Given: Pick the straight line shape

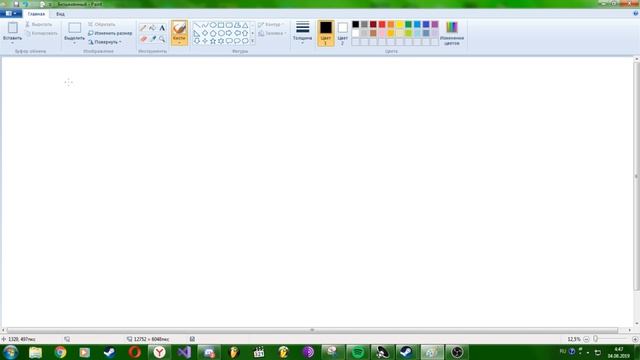Looking at the screenshot, I should click(x=197, y=25).
